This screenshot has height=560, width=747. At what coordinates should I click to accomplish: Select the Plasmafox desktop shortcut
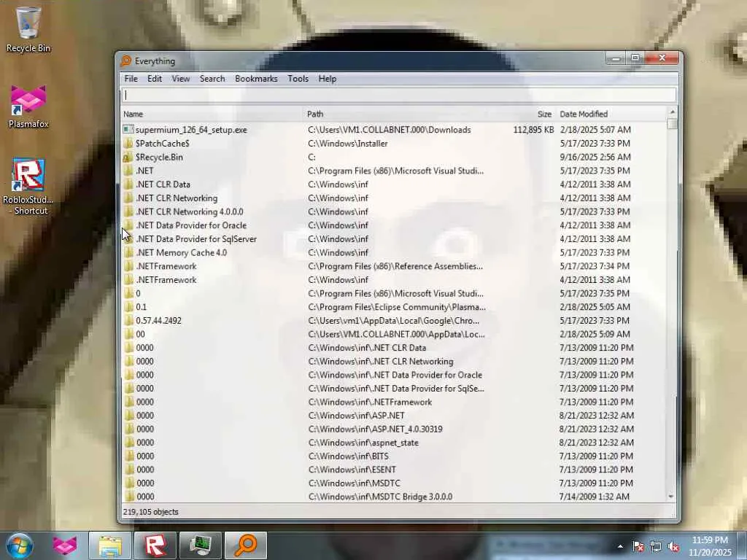(28, 106)
